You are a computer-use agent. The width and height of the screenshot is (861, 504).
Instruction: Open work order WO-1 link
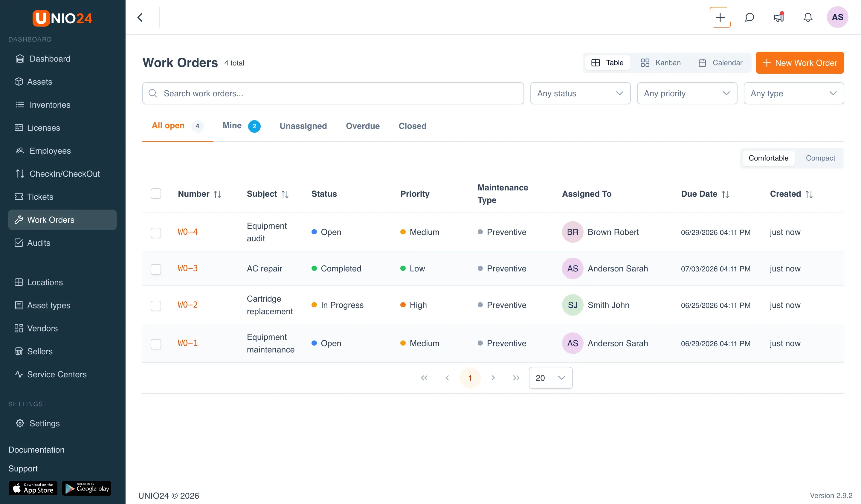pos(187,343)
